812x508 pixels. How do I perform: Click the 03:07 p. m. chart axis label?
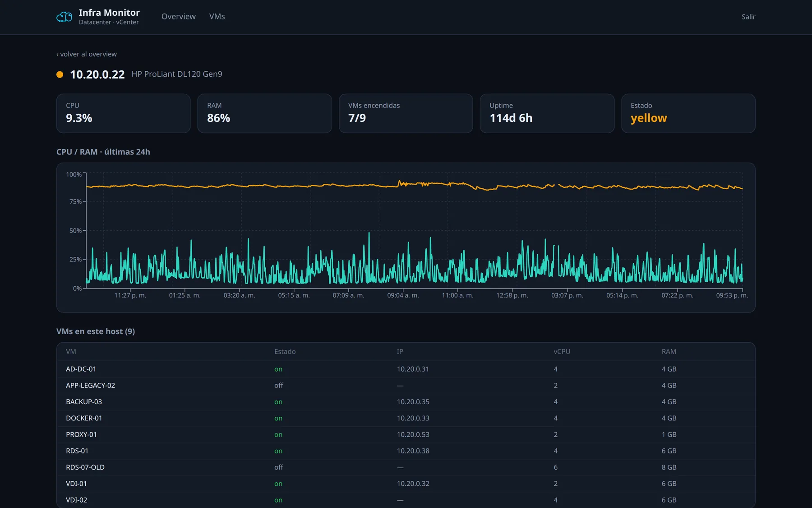tap(567, 295)
